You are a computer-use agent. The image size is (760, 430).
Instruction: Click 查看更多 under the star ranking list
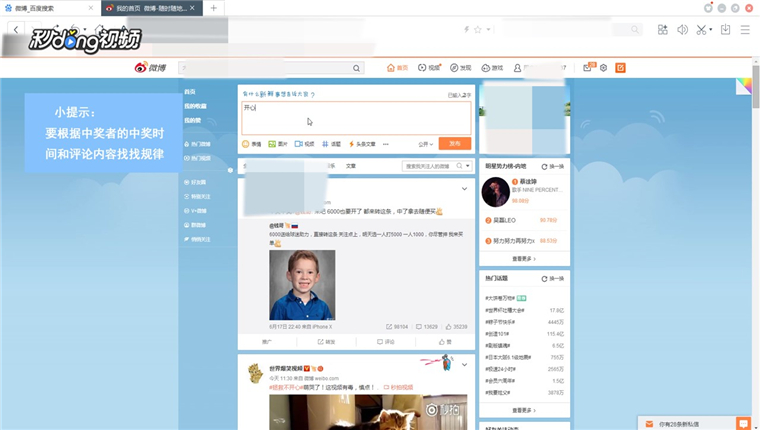tap(524, 259)
